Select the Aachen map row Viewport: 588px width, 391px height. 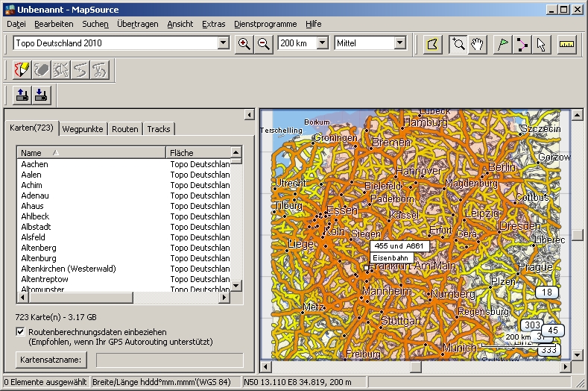[x=124, y=164]
